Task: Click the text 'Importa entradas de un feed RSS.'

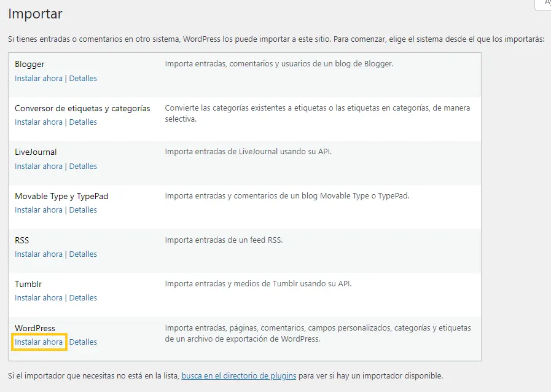Action: (224, 240)
